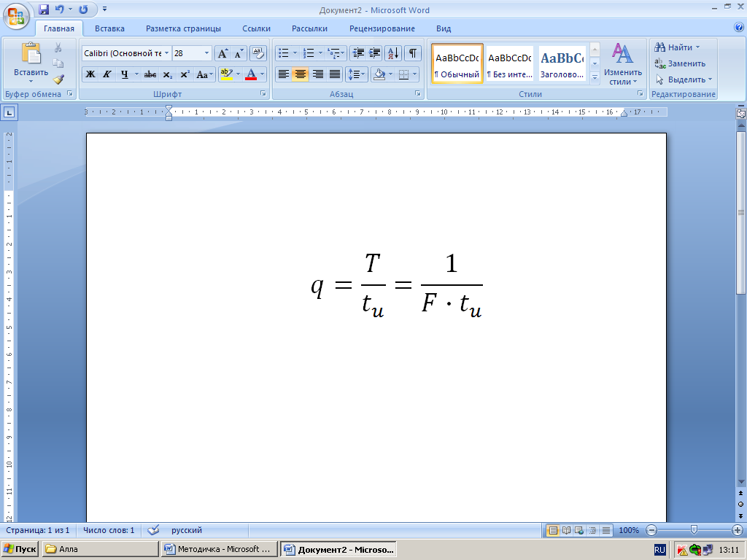747x560 pixels.
Task: Toggle Italic formatting
Action: coord(107,74)
